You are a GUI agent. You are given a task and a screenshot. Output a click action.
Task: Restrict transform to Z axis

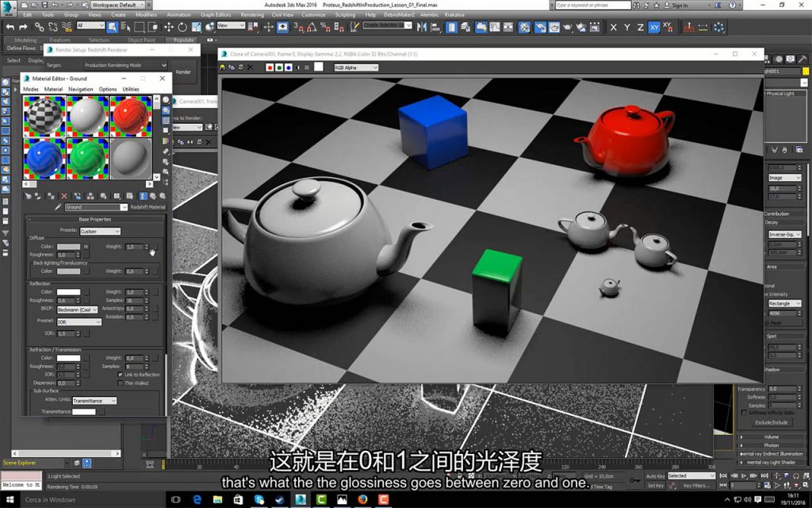[x=641, y=27]
